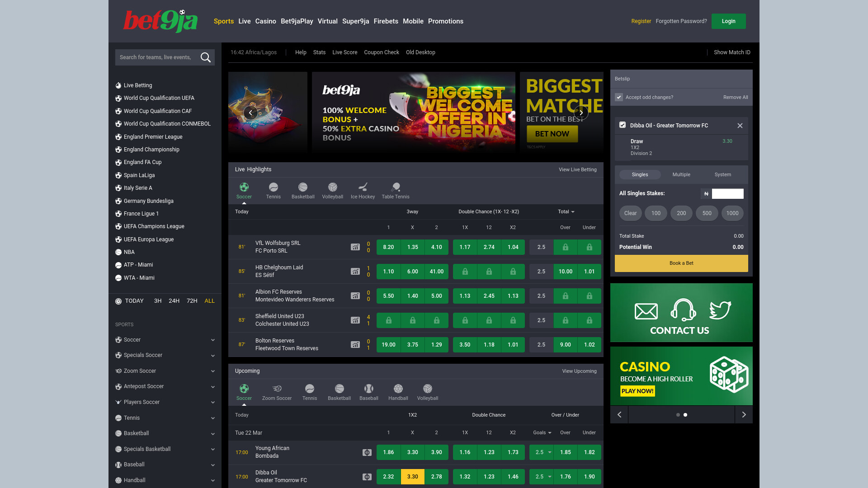The image size is (868, 488).
Task: Click the search magnifier icon
Action: [206, 57]
